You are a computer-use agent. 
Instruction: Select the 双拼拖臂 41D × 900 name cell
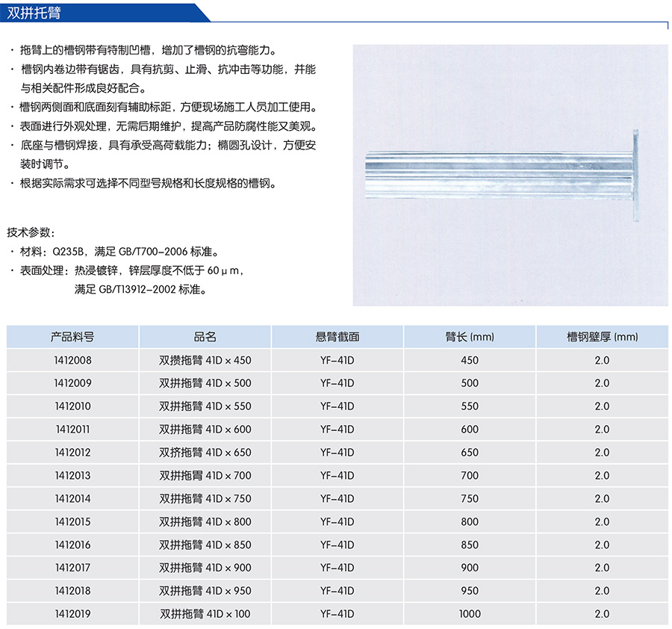[205, 568]
